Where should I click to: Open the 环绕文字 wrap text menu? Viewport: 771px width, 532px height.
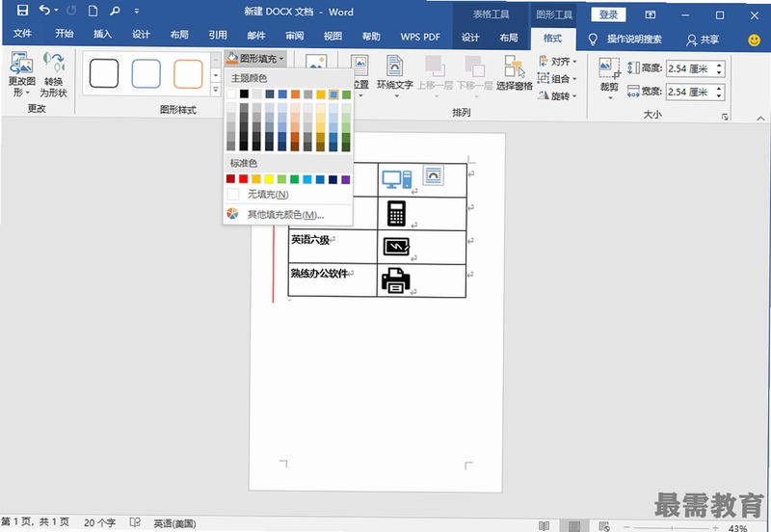[394, 77]
